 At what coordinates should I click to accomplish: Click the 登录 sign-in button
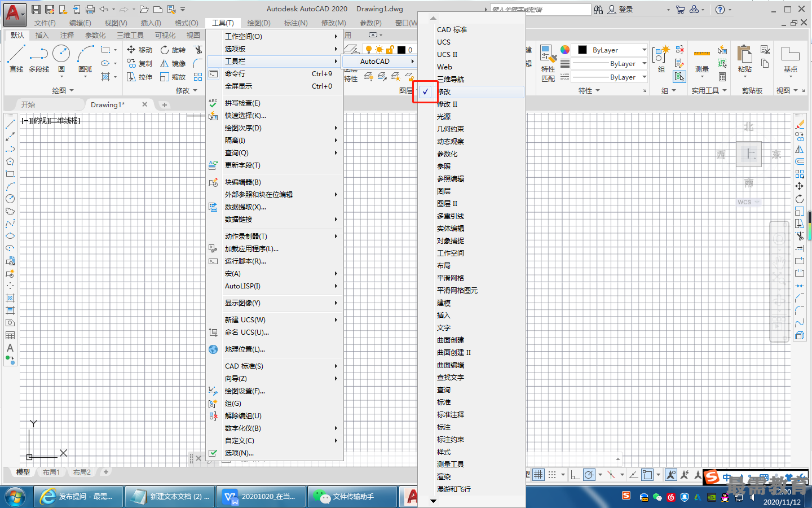pos(620,10)
